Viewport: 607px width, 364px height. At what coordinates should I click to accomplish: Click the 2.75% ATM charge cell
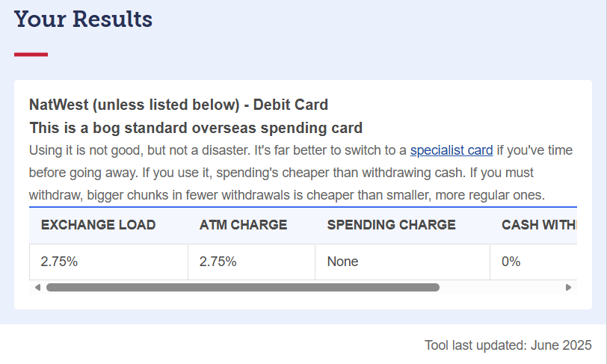coord(252,262)
